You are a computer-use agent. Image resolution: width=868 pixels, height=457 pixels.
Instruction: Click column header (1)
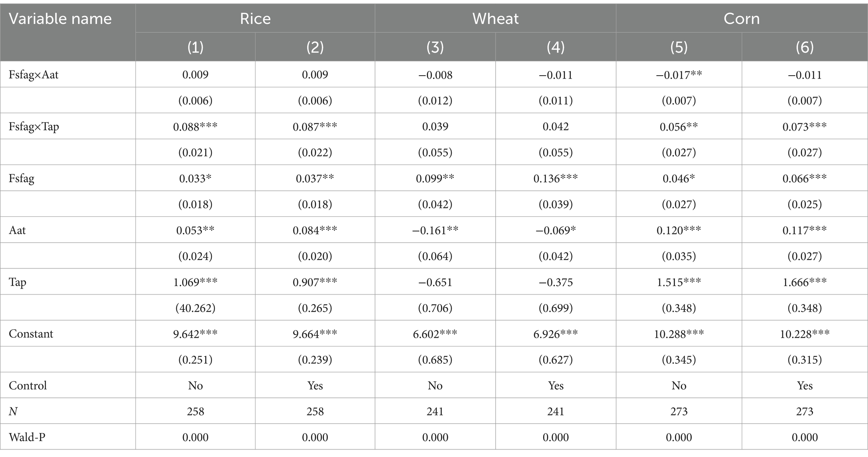(x=195, y=47)
